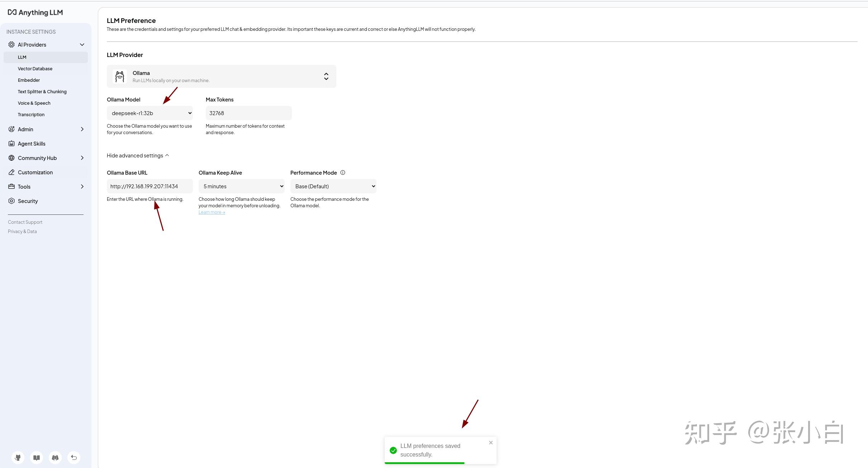Viewport: 868px width, 468px height.
Task: Expand the Tools section chevron
Action: (x=82, y=186)
